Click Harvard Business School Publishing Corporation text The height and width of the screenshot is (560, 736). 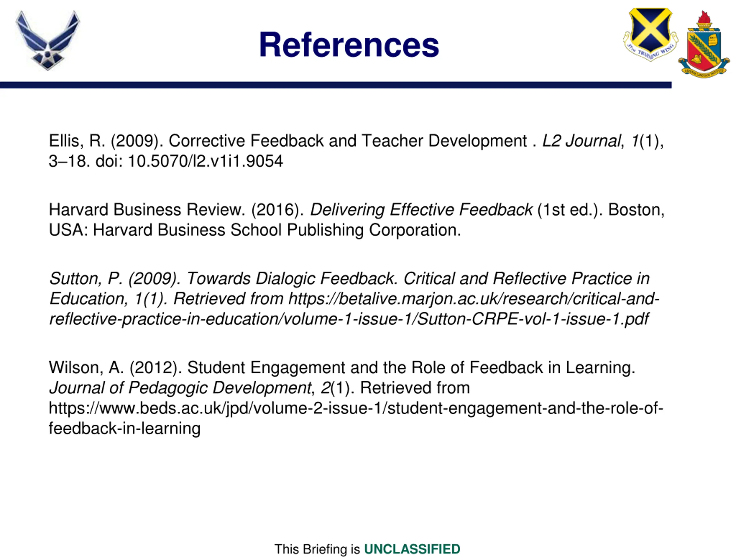(x=277, y=230)
